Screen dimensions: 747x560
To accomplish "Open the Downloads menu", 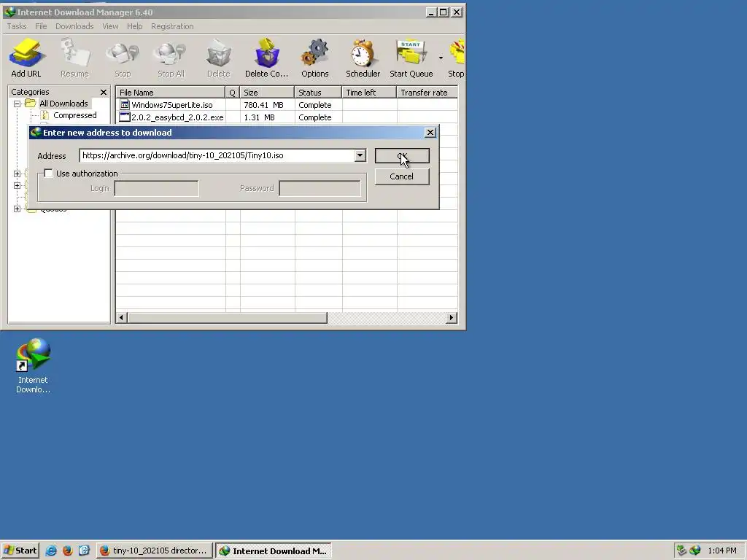I will [x=74, y=26].
